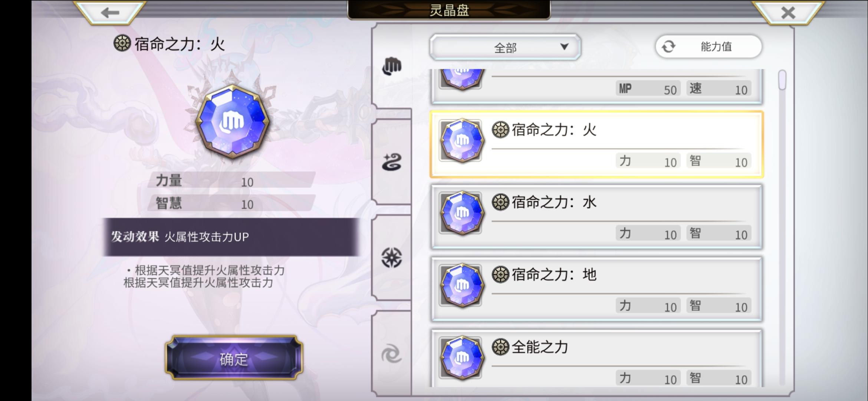Expand the filter using the dropdown arrow

point(564,47)
